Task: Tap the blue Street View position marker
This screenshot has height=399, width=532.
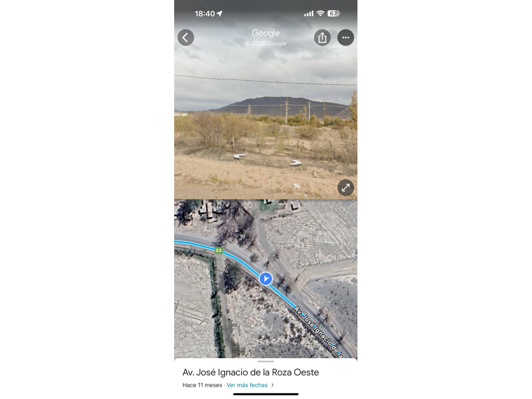Action: (266, 278)
